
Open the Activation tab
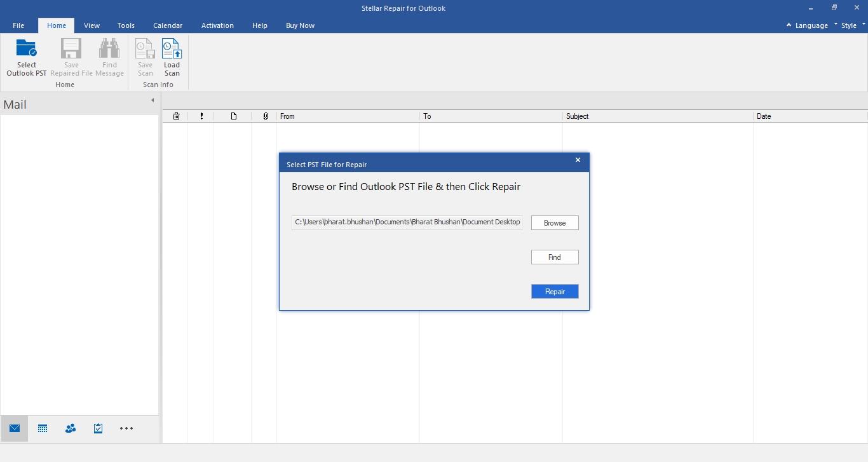tap(217, 25)
